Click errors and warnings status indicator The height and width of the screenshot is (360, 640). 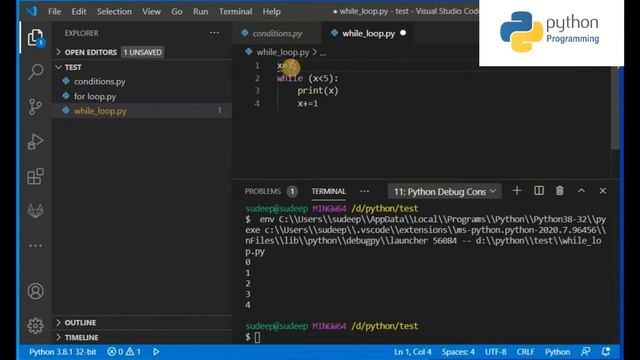tap(124, 352)
